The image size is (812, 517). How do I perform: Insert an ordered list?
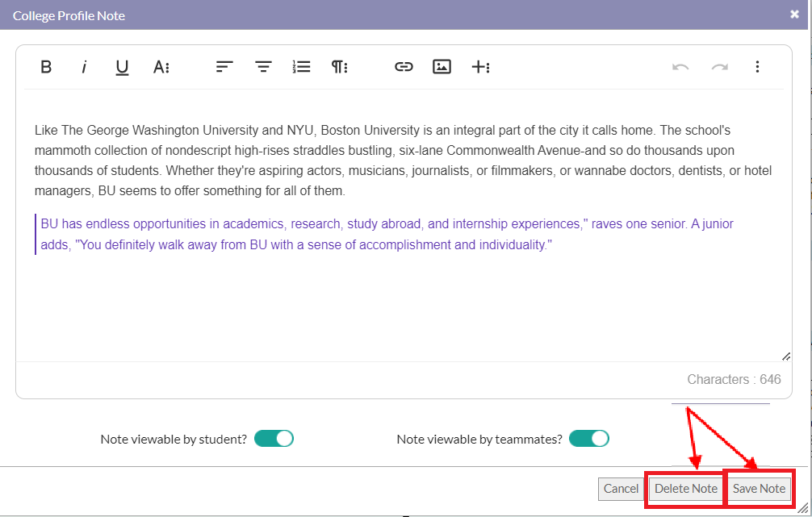pos(301,67)
